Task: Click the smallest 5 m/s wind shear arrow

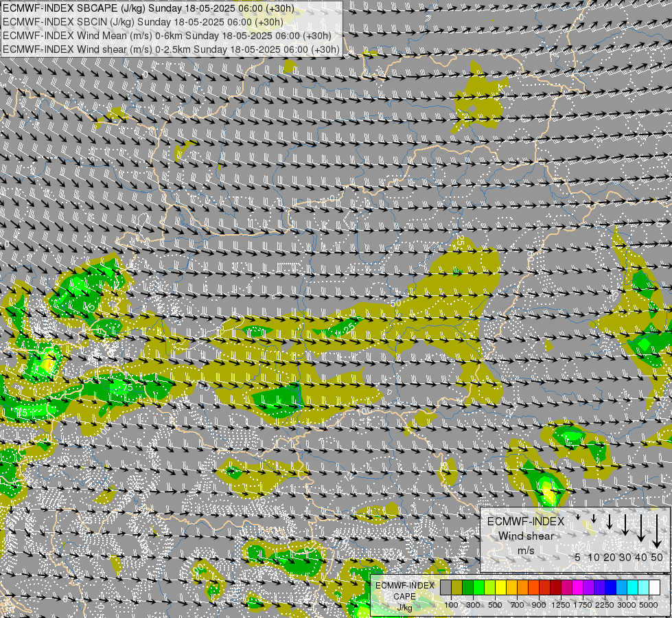Action: [578, 517]
